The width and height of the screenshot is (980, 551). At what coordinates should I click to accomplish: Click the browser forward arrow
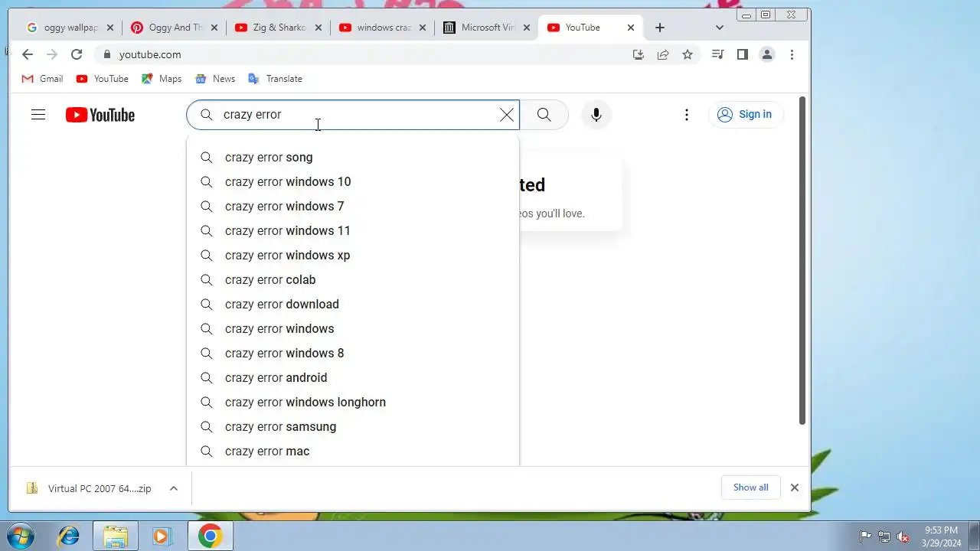[x=52, y=54]
